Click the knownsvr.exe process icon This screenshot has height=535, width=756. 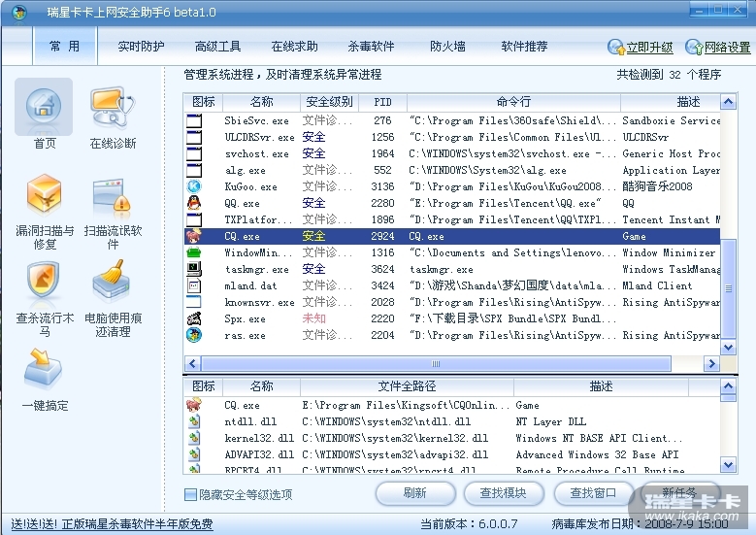194,302
